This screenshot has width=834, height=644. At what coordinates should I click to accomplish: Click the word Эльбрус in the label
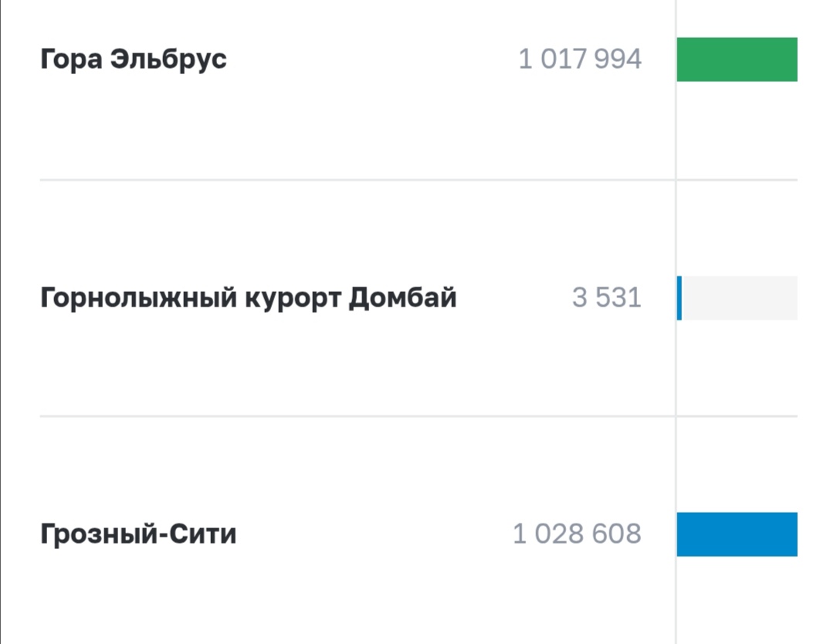click(168, 59)
